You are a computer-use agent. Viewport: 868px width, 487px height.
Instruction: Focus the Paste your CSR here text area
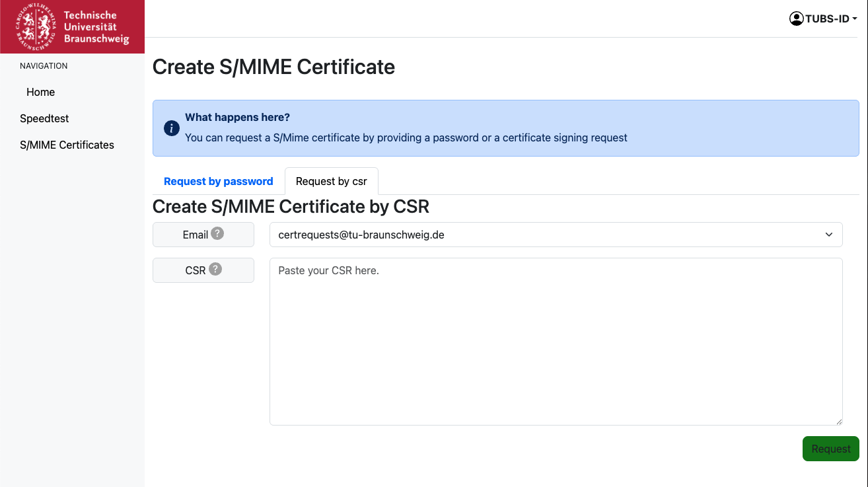(x=556, y=341)
